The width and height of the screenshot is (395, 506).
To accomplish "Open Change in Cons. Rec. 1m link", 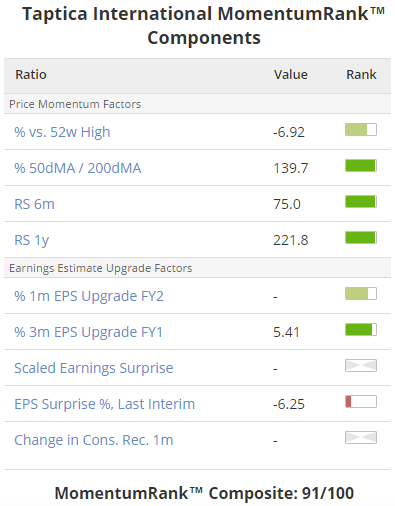I will 94,440.
